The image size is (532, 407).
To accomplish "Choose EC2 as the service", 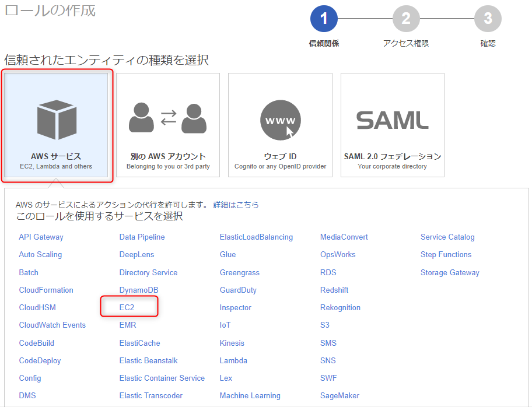I will point(127,308).
